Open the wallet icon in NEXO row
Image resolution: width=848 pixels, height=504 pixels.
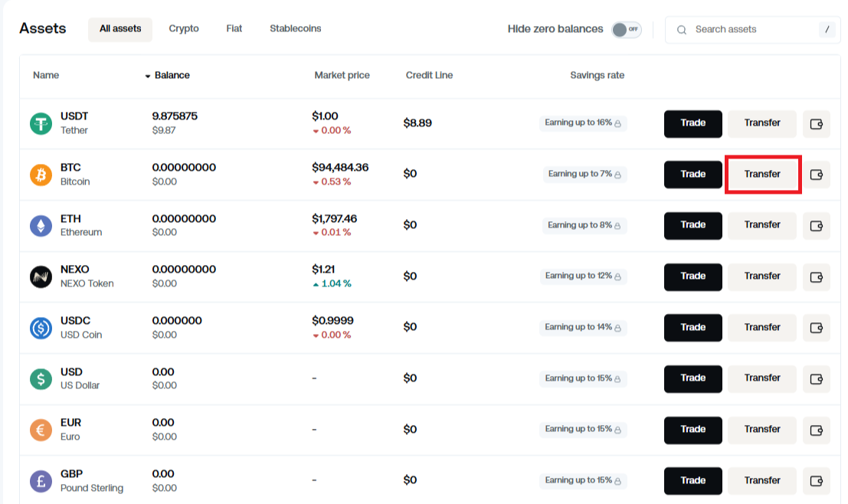click(816, 277)
